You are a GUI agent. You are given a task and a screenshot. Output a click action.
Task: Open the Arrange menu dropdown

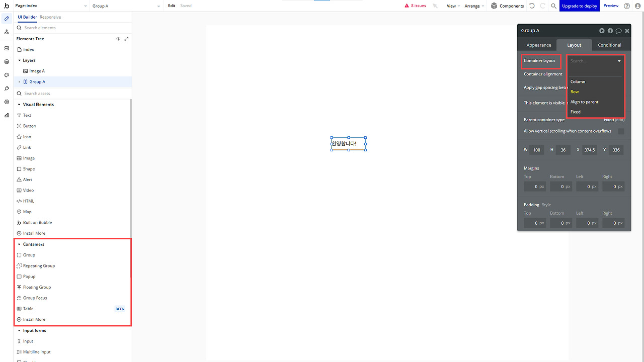[x=474, y=6]
